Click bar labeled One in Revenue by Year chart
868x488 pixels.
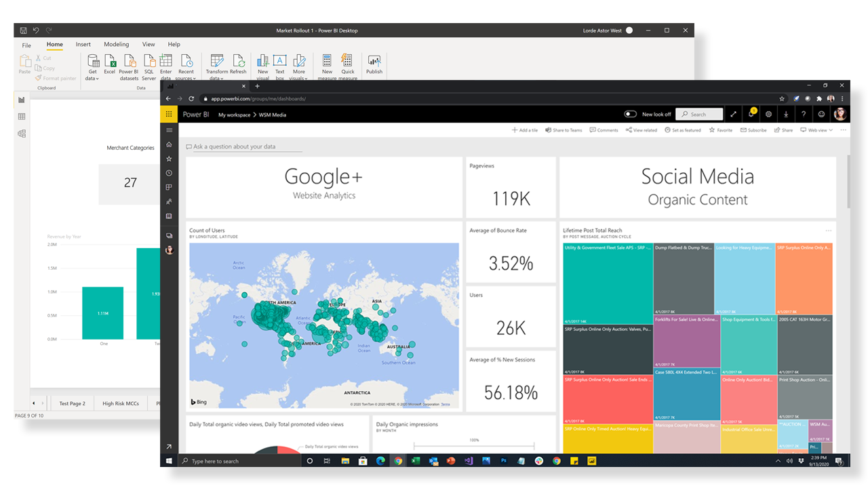tap(103, 313)
